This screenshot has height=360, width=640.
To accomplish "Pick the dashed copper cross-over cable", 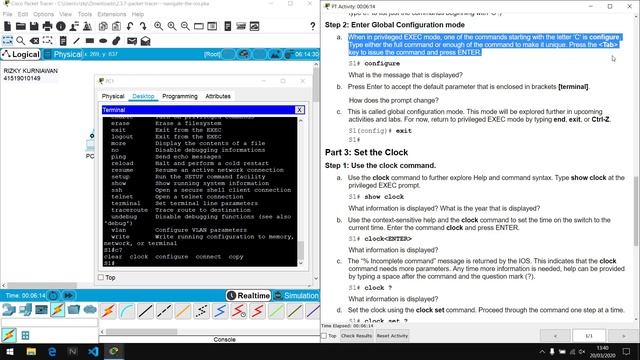I will [x=164, y=311].
